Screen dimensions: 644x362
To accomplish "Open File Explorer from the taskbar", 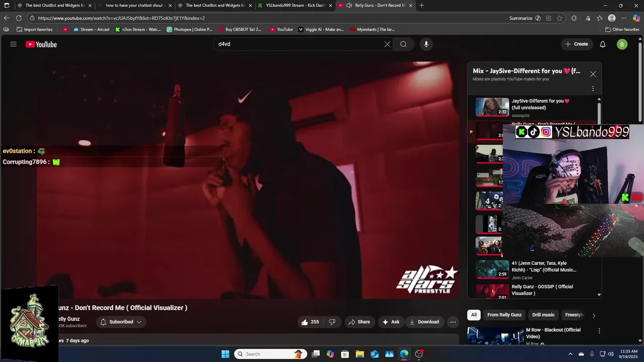I will (360, 354).
